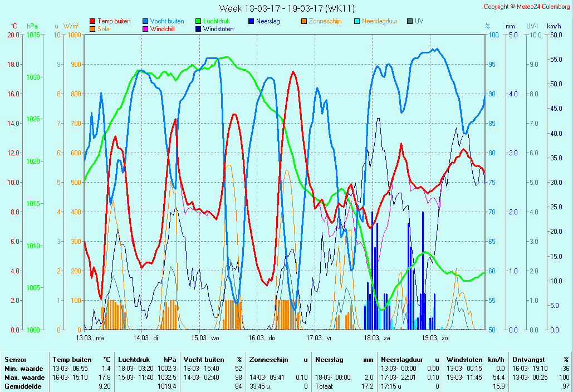Select the Solar legend label
Screen dimensions: 573x392
coord(104,29)
